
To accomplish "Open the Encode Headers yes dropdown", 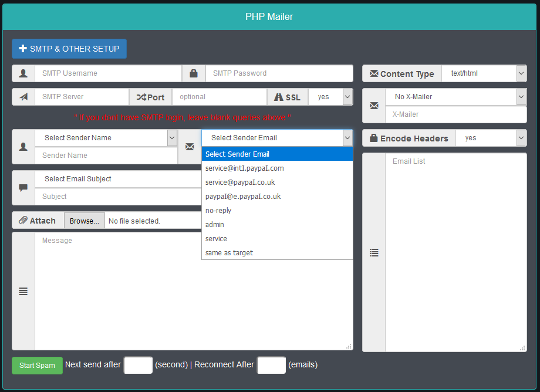I will [491, 138].
